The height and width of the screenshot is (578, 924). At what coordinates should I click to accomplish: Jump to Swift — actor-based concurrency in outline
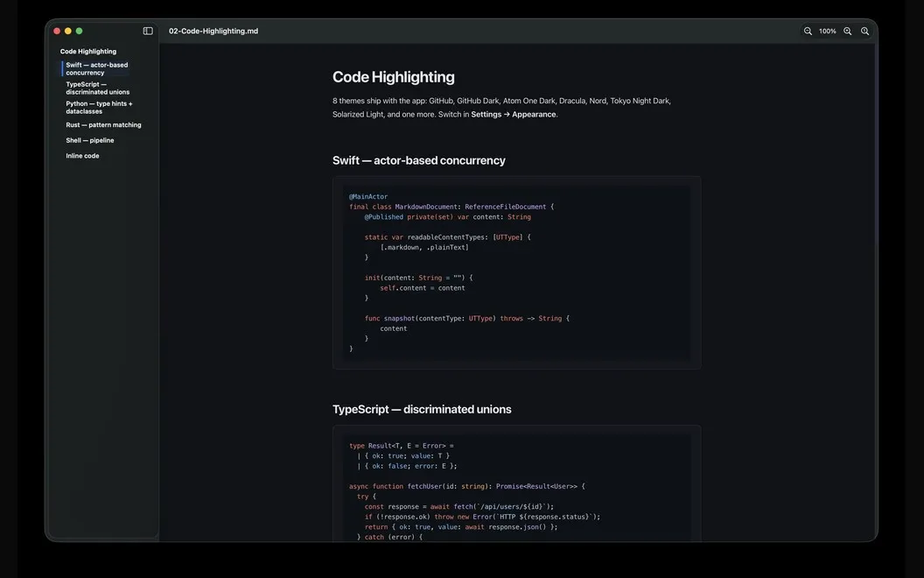tap(96, 68)
